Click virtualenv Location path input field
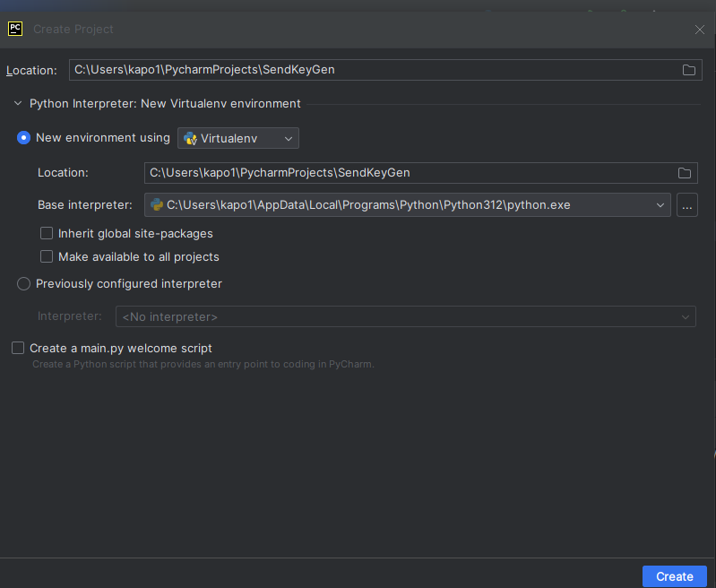 point(420,173)
